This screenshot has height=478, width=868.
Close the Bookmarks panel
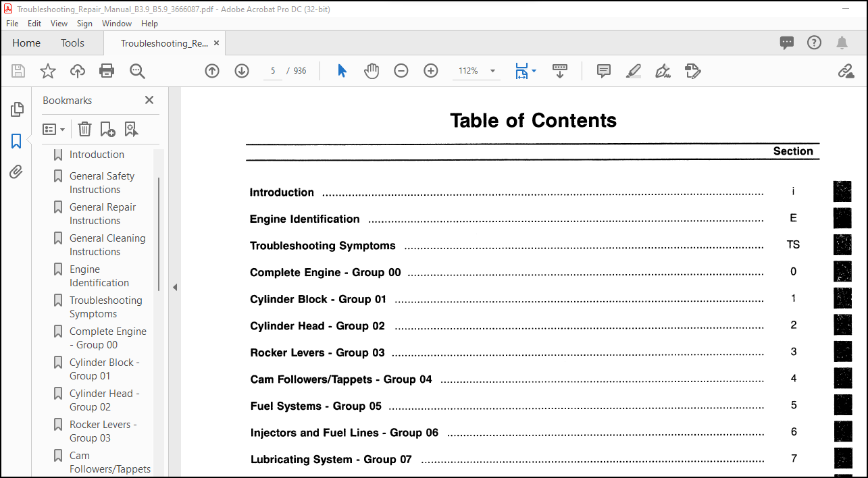pos(149,100)
